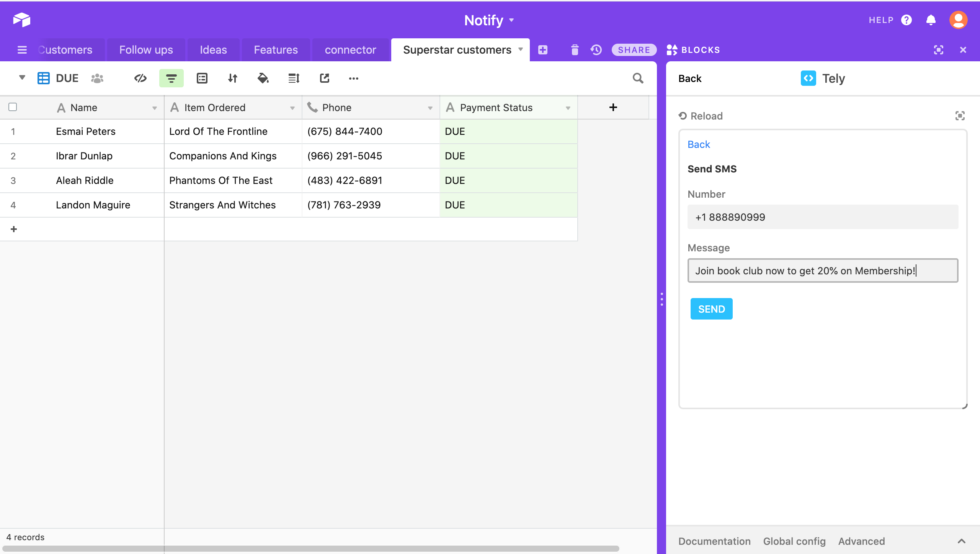
Task: Toggle block fullscreen beside Reload
Action: [x=960, y=116]
